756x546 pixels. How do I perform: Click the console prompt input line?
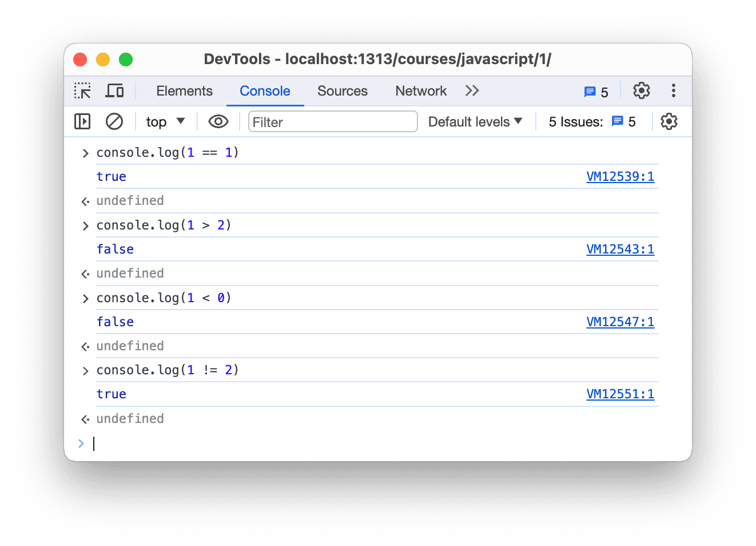click(343, 444)
